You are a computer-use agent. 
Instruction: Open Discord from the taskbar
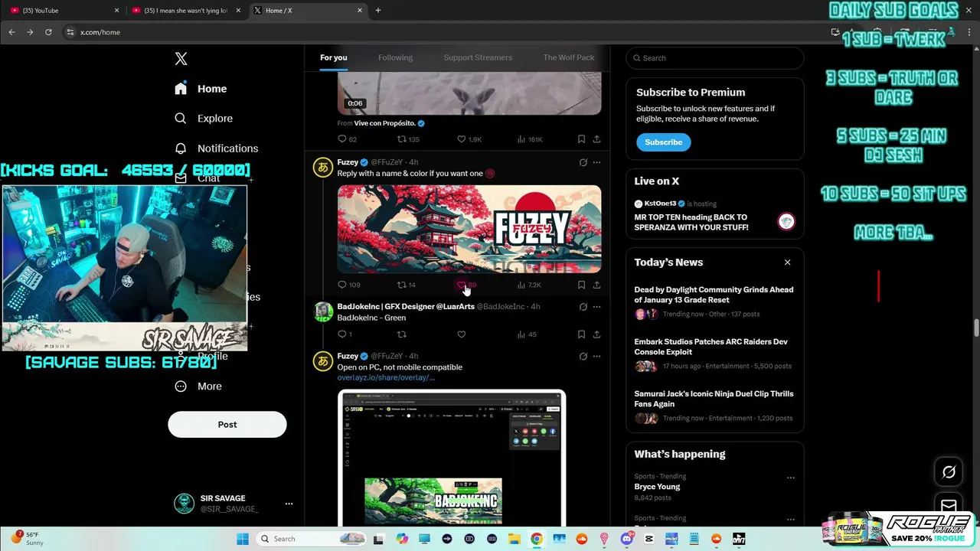(627, 539)
